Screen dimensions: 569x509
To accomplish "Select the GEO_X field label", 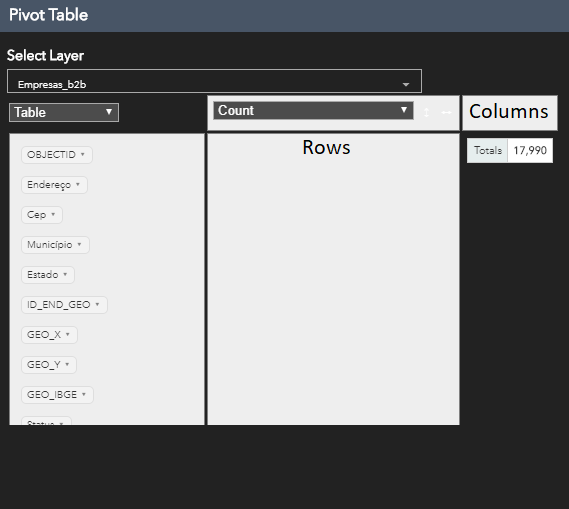I will pyautogui.click(x=44, y=335).
